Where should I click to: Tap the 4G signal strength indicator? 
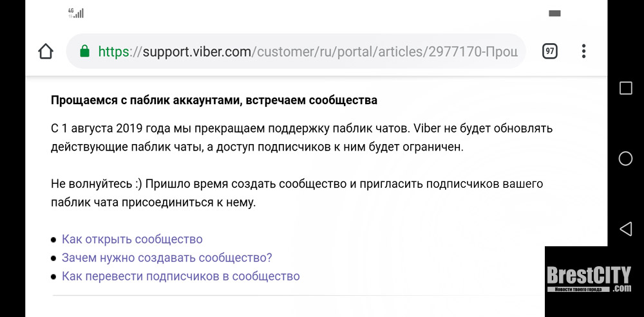pos(76,13)
